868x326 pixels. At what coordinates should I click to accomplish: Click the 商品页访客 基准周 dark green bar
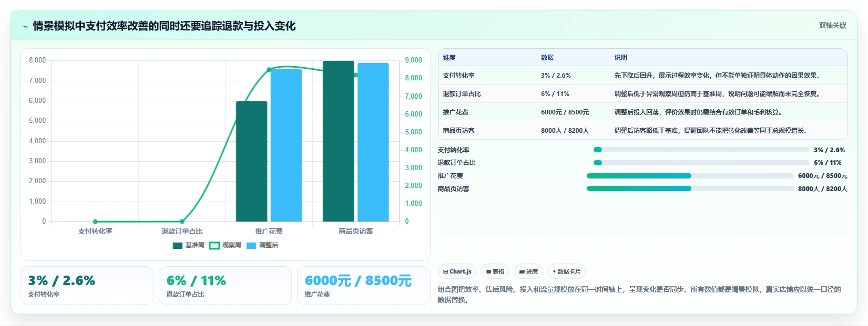tap(339, 141)
